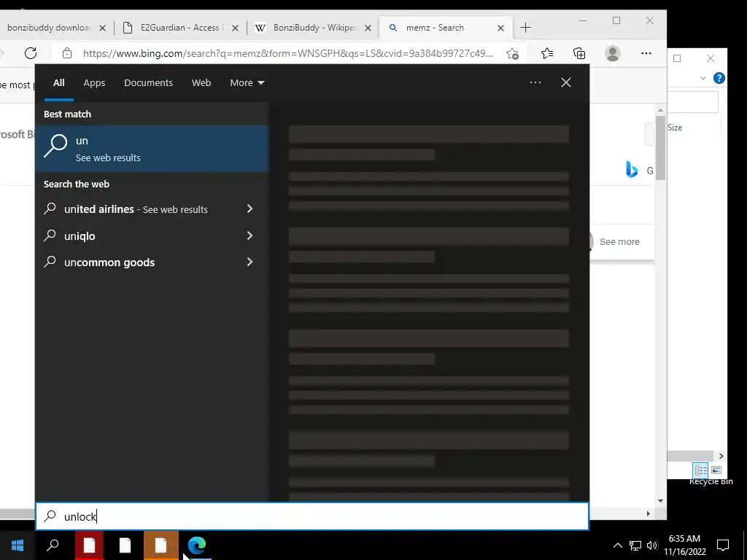Screen dimensions: 747x560
Task: Open the site information lock icon
Action: pyautogui.click(x=67, y=53)
